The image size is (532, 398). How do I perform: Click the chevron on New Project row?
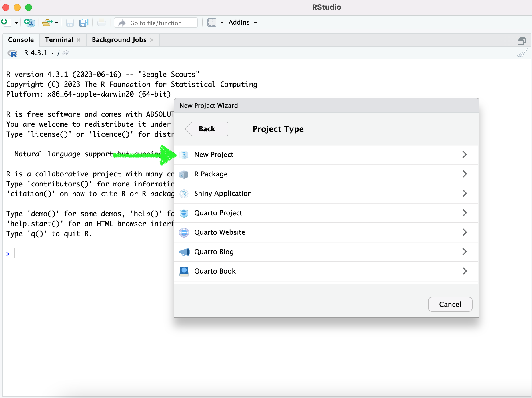pos(465,154)
